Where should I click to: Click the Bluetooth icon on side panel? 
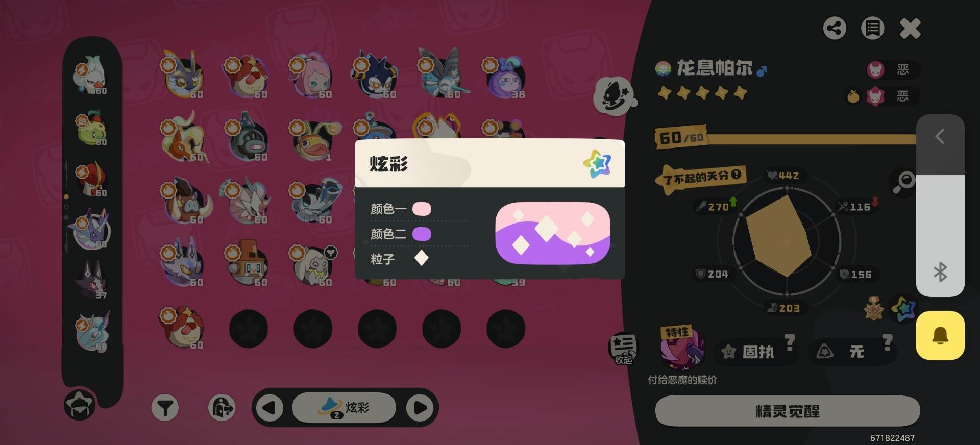click(940, 272)
